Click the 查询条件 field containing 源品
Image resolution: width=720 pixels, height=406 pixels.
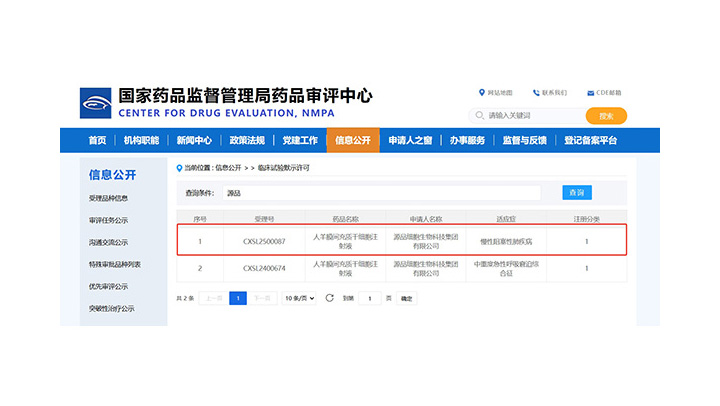tap(382, 193)
